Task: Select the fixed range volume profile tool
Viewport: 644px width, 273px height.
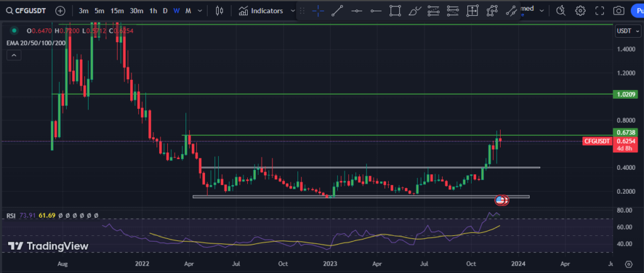Action: pyautogui.click(x=472, y=11)
